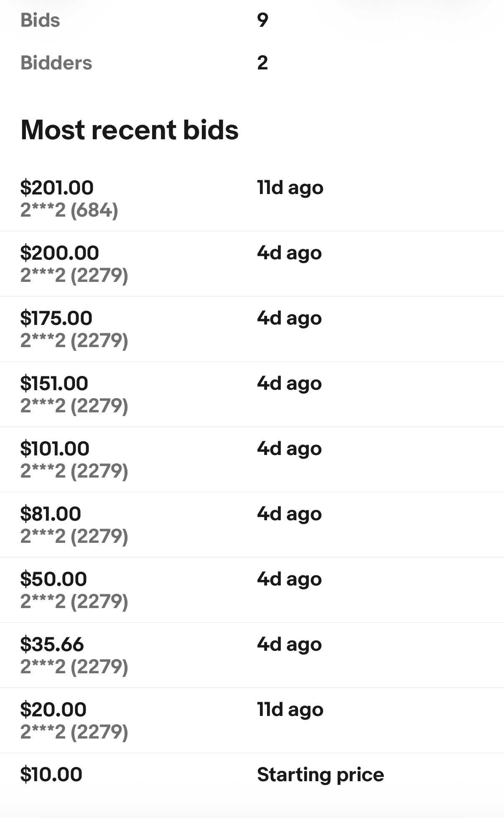Click the $50.00 bid amount
Image resolution: width=504 pixels, height=818 pixels.
[53, 579]
